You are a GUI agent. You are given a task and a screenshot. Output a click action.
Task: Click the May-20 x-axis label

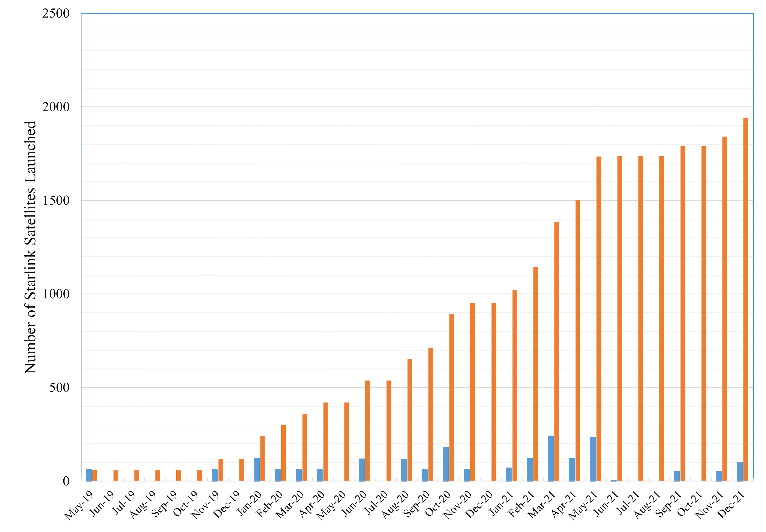click(331, 506)
